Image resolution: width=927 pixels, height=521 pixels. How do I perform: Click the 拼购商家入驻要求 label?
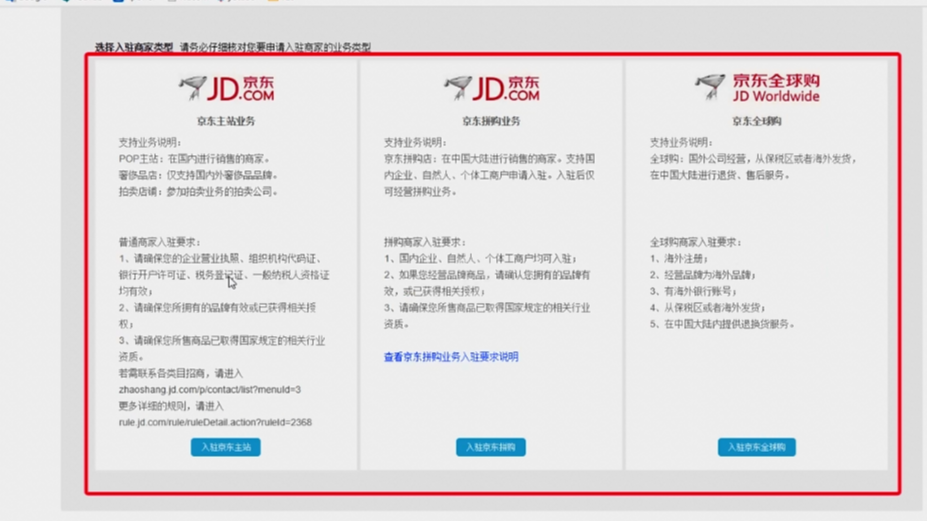click(425, 242)
